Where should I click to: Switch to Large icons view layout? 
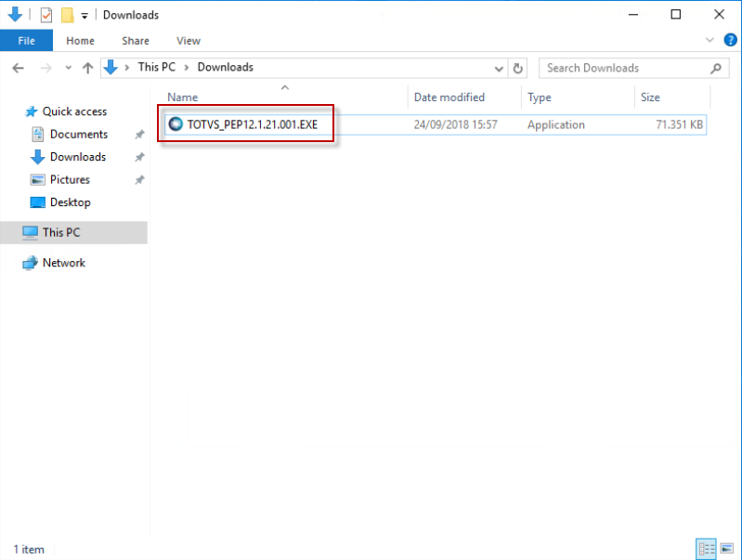[727, 549]
